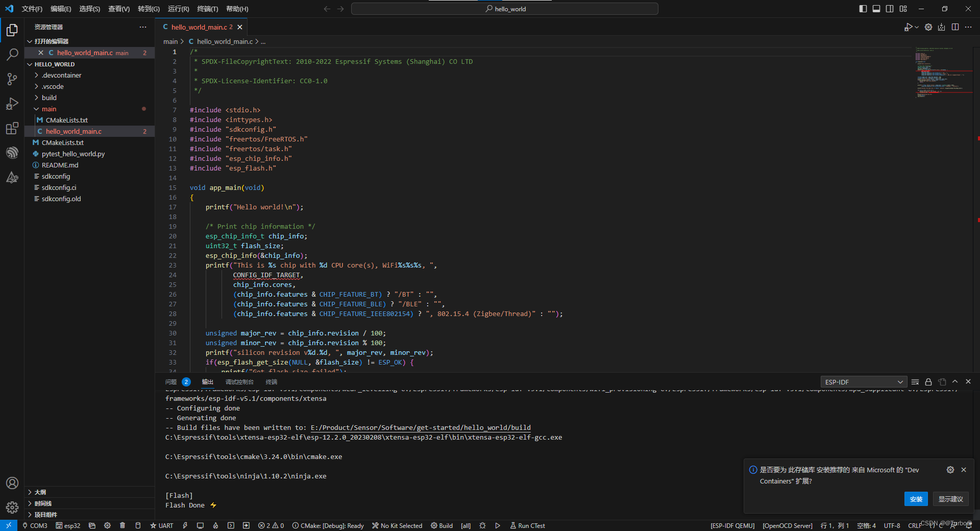Screen dimensions: 980x531
Task: Open the Explorer view in activity bar
Action: click(x=12, y=30)
